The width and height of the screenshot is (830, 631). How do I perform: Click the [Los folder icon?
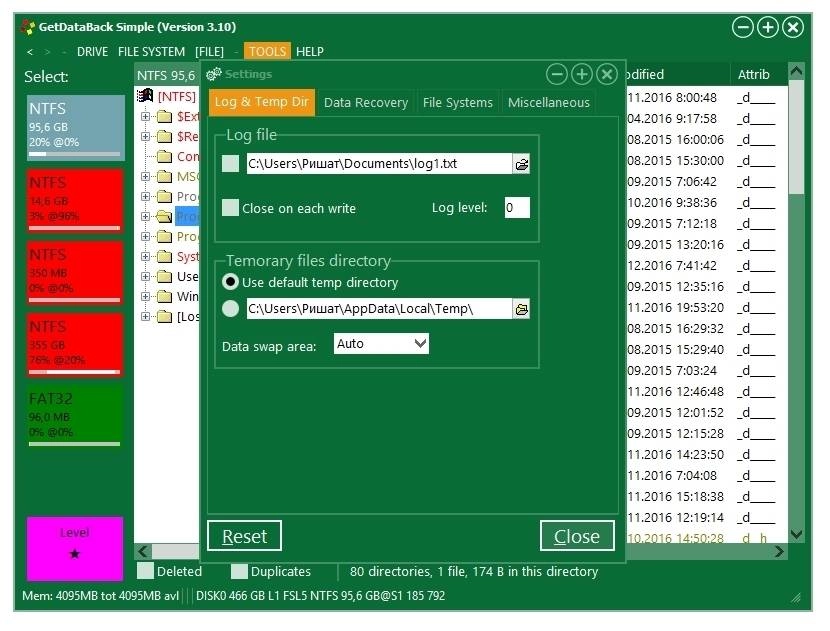click(165, 317)
